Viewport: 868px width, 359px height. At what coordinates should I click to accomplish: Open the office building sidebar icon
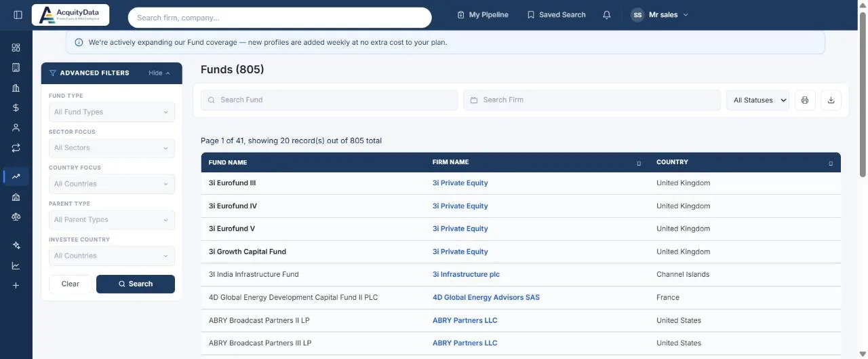click(x=16, y=67)
